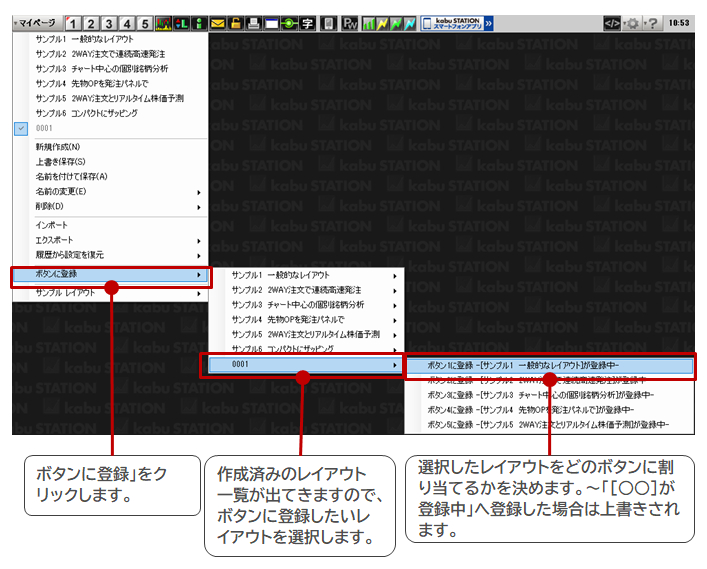The height and width of the screenshot is (569, 707).
Task: Select サンプル4 先物OPを発注パネルで in マイページ menu
Action: [111, 83]
